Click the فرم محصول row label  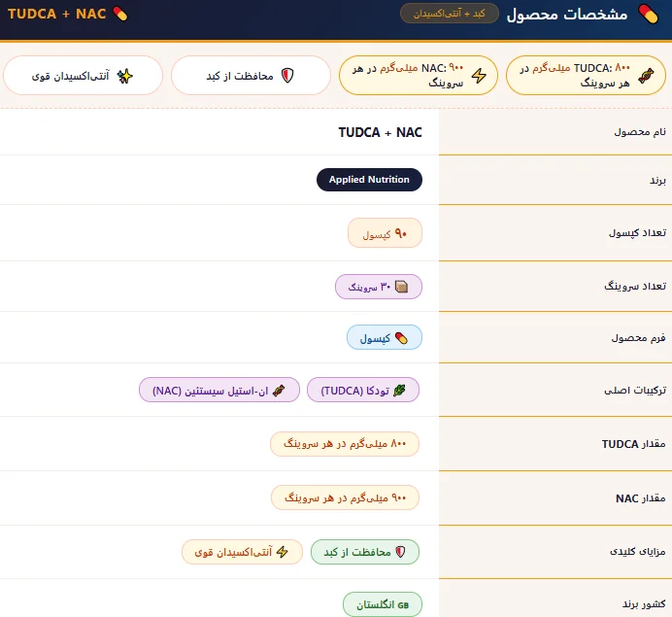(x=639, y=338)
